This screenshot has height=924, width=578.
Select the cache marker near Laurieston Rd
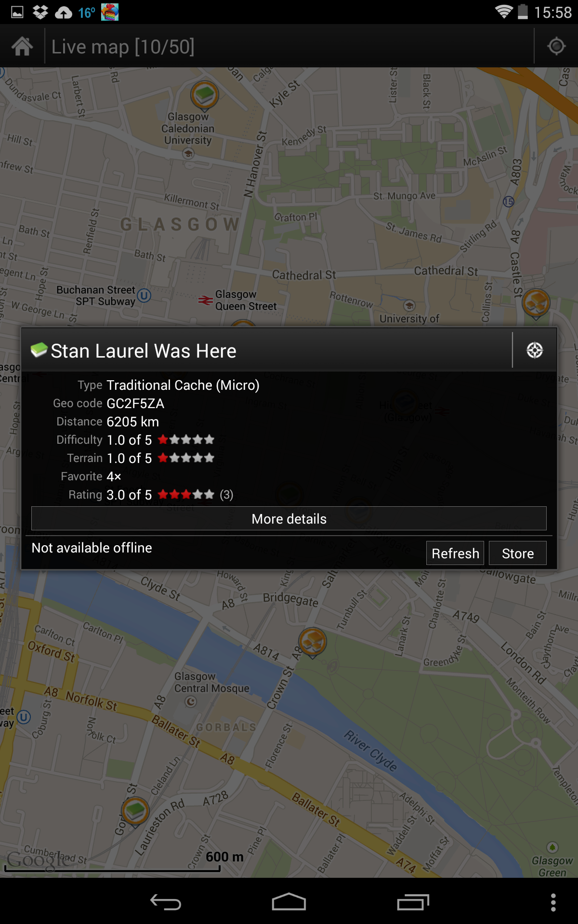135,811
